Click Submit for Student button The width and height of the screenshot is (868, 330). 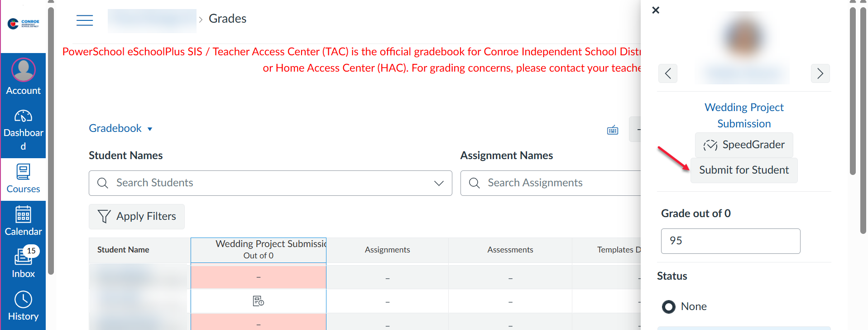(744, 170)
